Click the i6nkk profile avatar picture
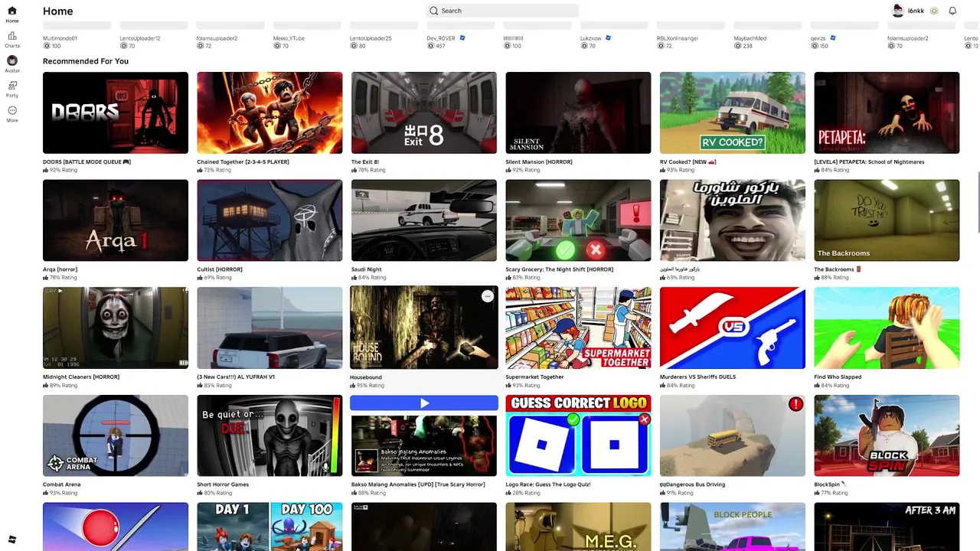The height and width of the screenshot is (551, 980). point(898,11)
